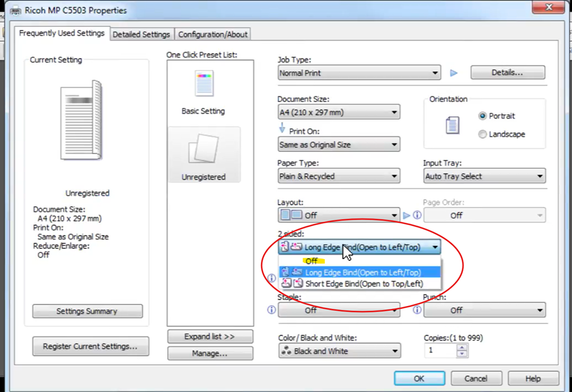Close the Ricoh MP C5503 Properties dialog
This screenshot has height=392, width=572.
[x=549, y=7]
